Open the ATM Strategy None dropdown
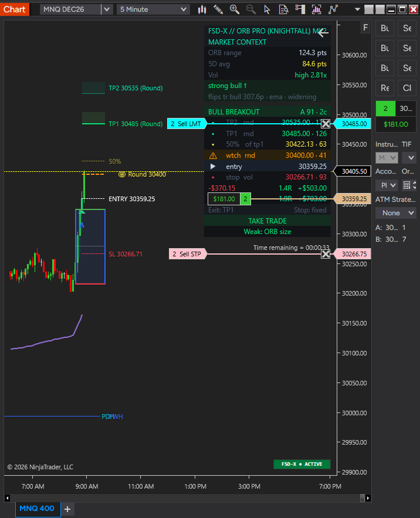420x518 pixels. (396, 213)
